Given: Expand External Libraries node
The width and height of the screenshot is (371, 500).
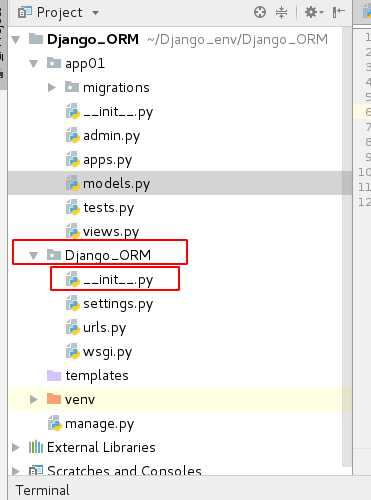Looking at the screenshot, I should click(16, 447).
